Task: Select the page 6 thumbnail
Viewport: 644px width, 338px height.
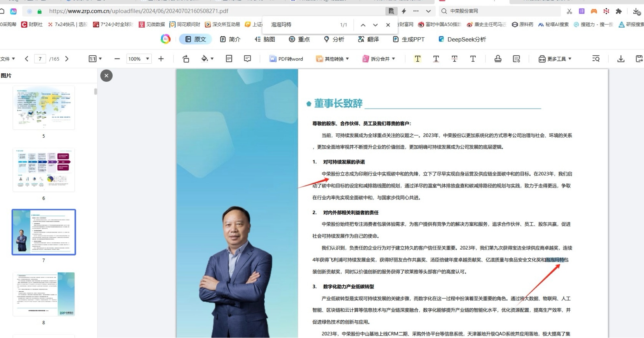Action: pos(44,170)
